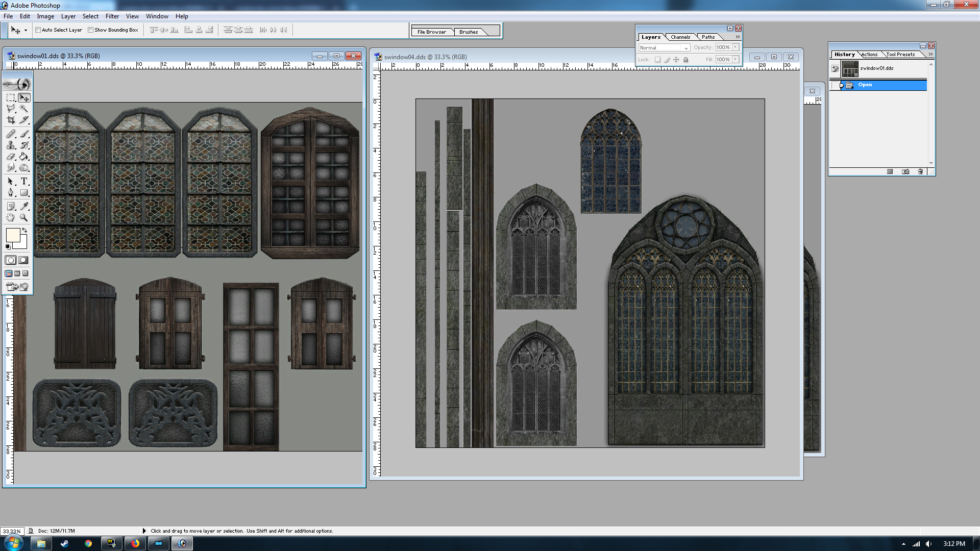Delete current state in History panel

point(920,172)
